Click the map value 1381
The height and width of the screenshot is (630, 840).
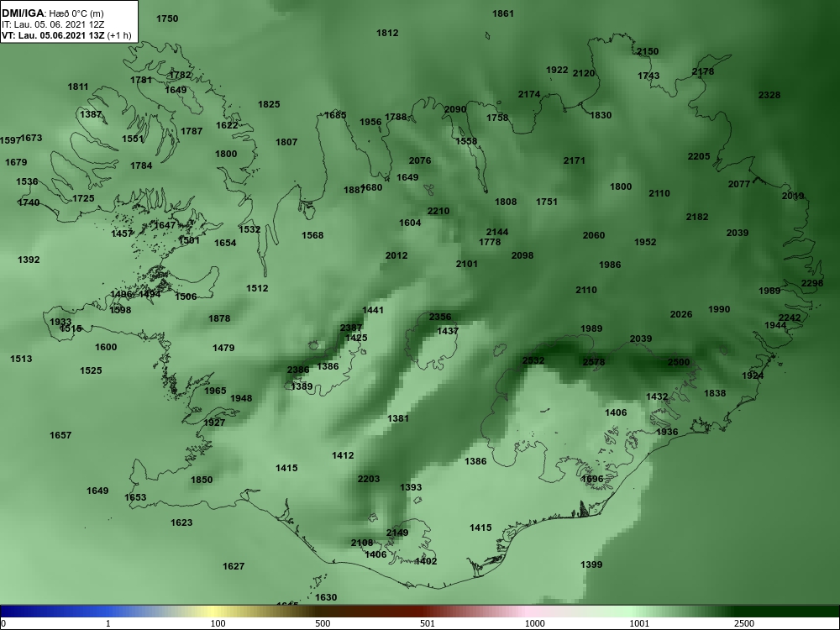click(398, 418)
